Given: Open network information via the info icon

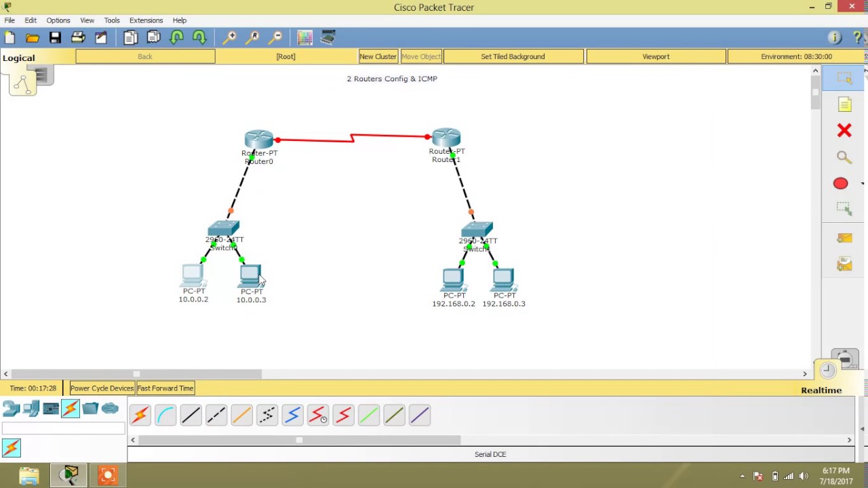Looking at the screenshot, I should coord(835,38).
